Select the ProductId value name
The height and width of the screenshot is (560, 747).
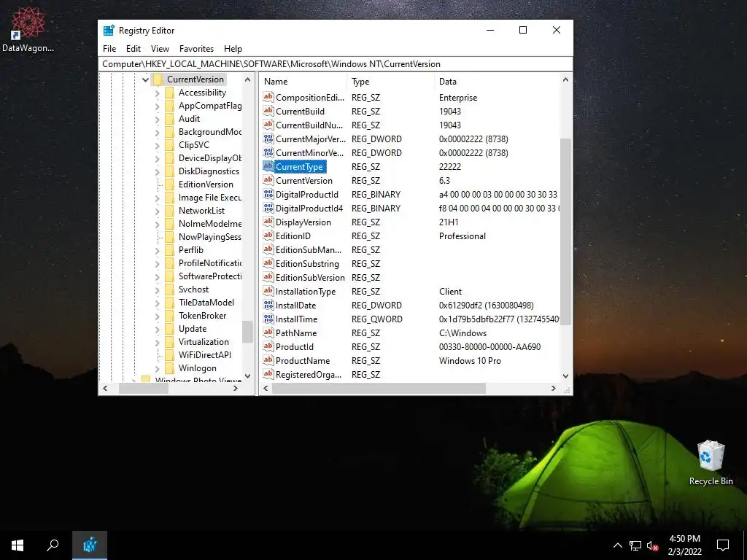tap(295, 346)
